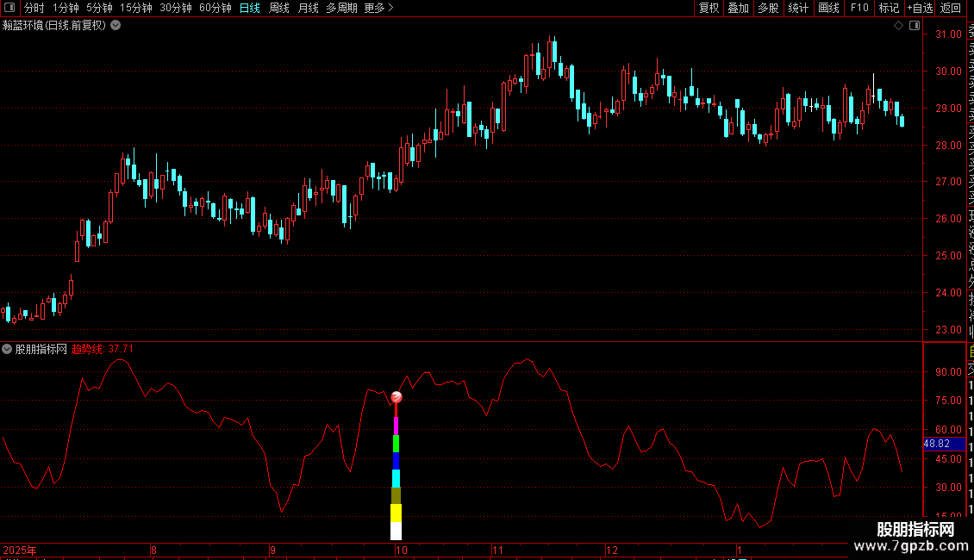Viewport: 974px width, 560px height.
Task: Switch to 30分钟 period tab
Action: [x=175, y=8]
